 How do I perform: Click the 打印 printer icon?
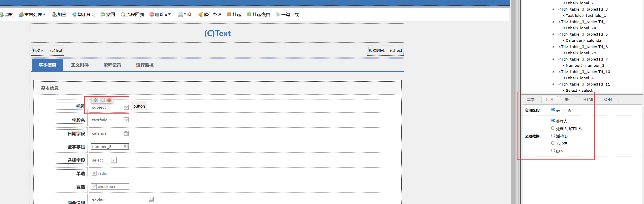pyautogui.click(x=180, y=15)
